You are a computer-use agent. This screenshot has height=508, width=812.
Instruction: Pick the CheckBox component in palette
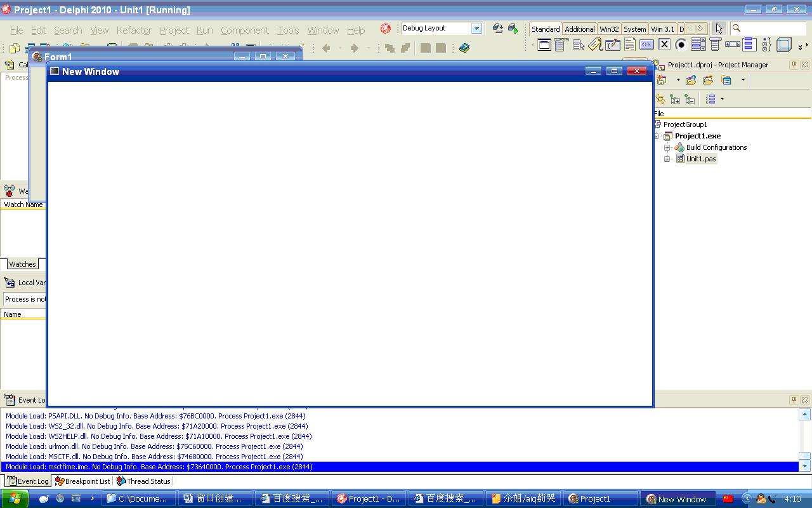[x=664, y=44]
